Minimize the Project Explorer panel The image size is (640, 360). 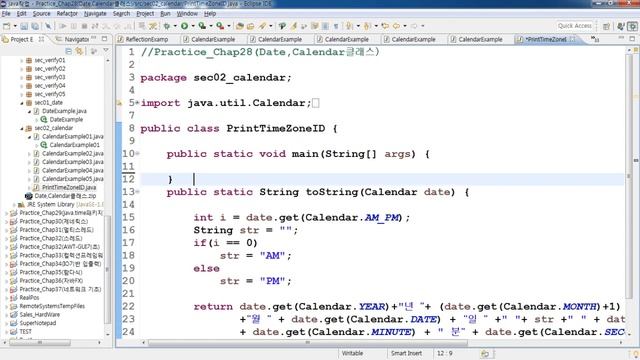94,39
